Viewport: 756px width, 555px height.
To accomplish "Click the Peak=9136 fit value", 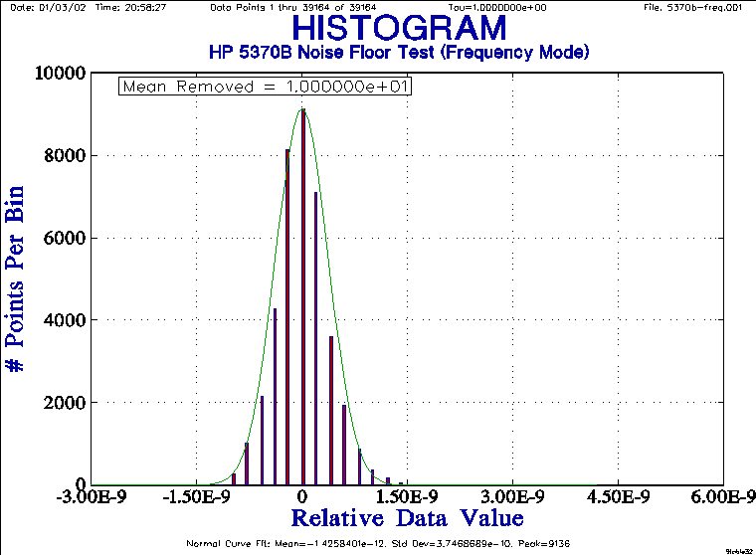I will pos(544,543).
